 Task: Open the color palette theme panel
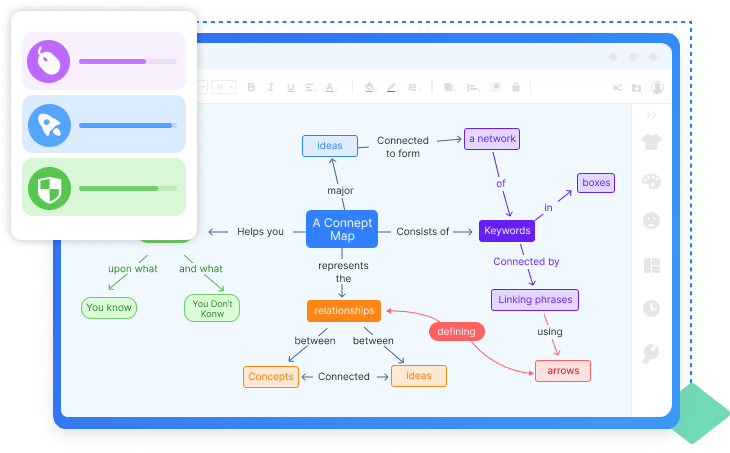point(651,182)
